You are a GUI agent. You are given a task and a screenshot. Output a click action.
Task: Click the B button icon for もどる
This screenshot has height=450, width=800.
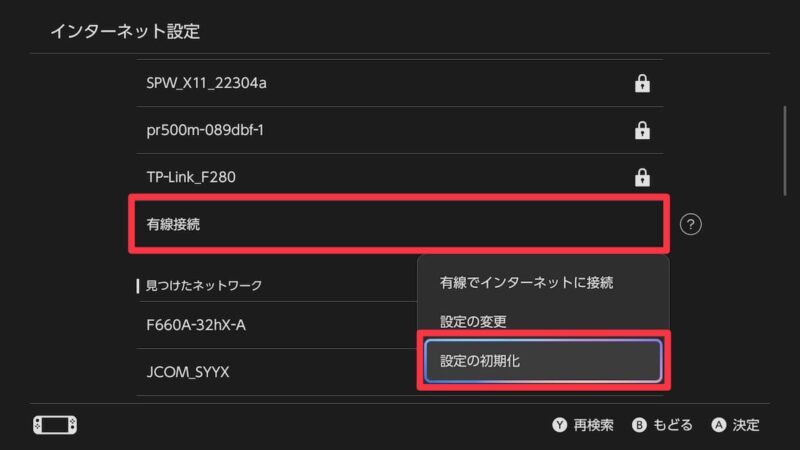tap(639, 425)
